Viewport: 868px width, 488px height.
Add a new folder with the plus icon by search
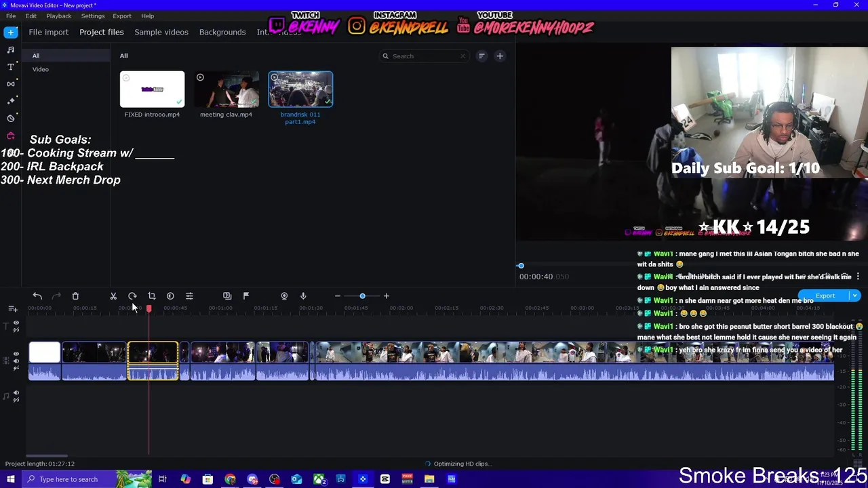[x=500, y=56]
